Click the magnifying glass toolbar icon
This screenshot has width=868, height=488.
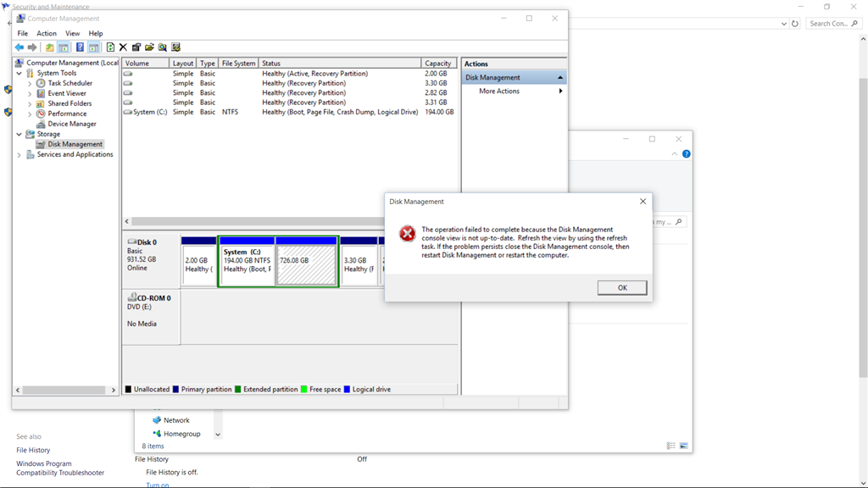click(161, 47)
